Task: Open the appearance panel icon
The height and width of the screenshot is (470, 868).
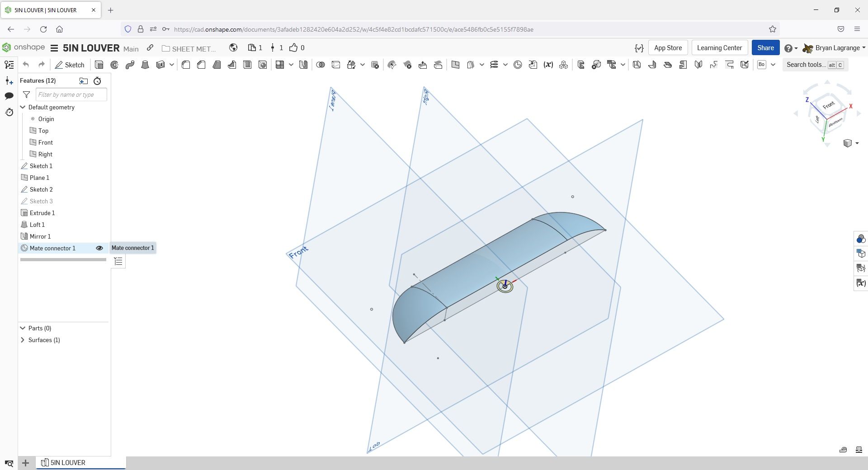Action: pyautogui.click(x=861, y=239)
